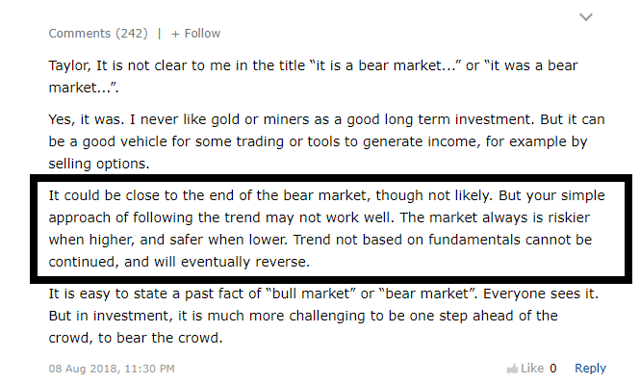
Task: Click the 08 Aug 2018 timestamp
Action: (x=111, y=369)
